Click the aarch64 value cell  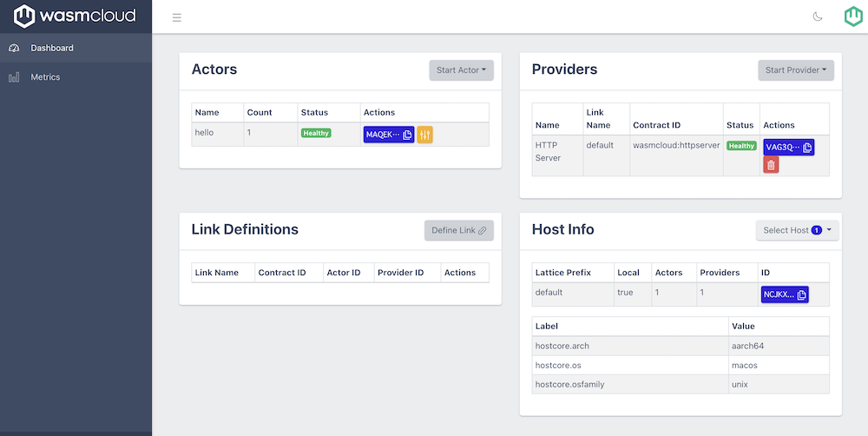tap(779, 346)
